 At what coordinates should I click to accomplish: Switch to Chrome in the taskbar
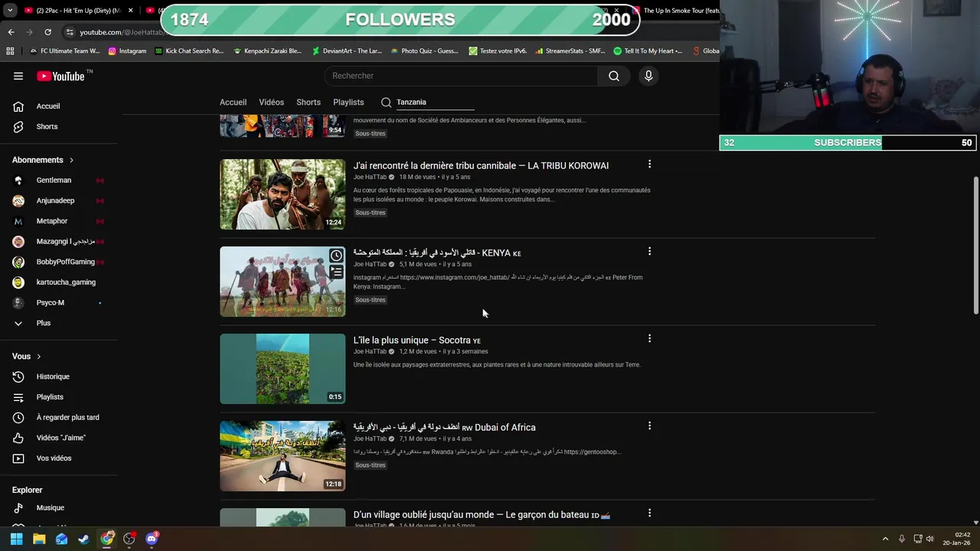(107, 539)
